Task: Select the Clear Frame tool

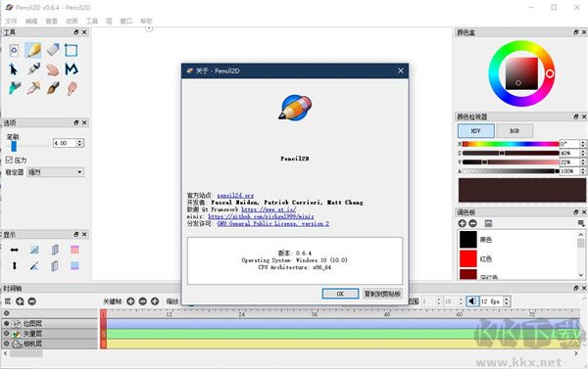Action: pos(14,50)
